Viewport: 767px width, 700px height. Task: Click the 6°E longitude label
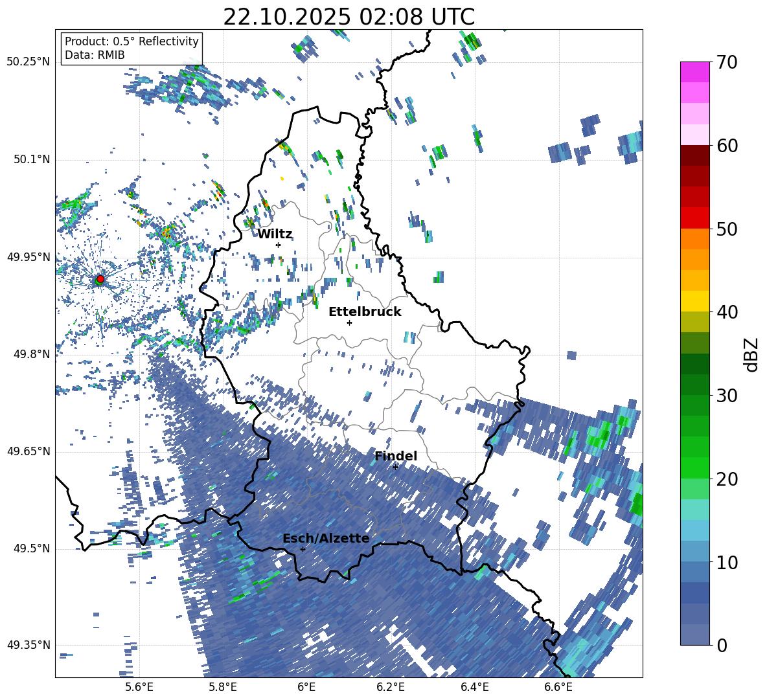coord(306,687)
